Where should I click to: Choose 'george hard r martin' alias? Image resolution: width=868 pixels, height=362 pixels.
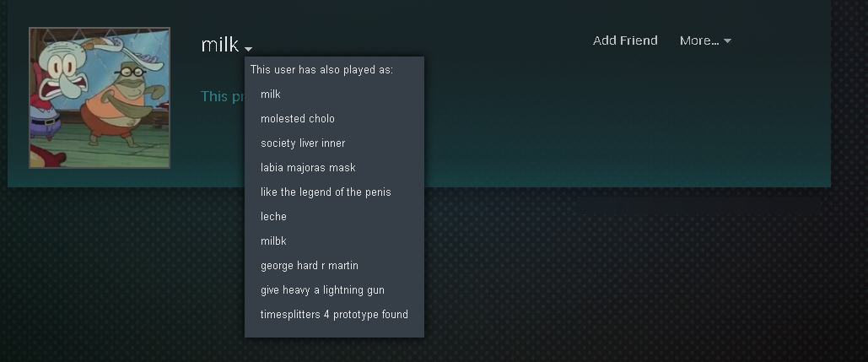coord(310,265)
